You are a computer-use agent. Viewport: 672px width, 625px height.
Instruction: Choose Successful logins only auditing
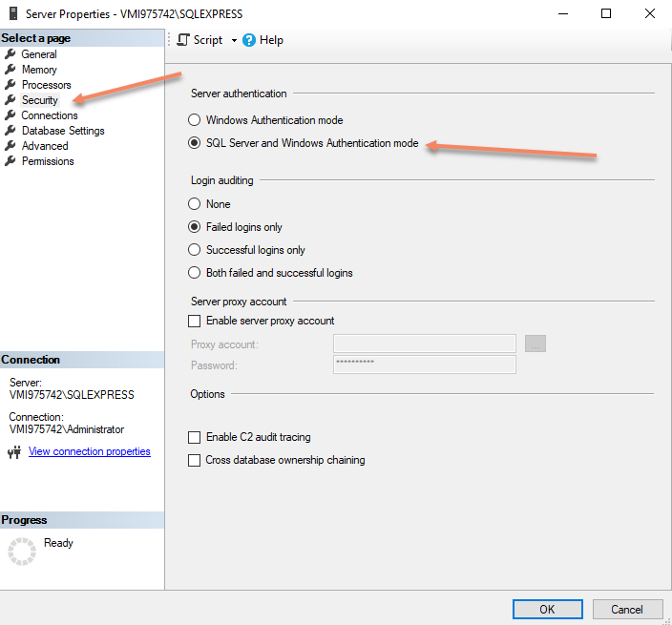pyautogui.click(x=194, y=249)
